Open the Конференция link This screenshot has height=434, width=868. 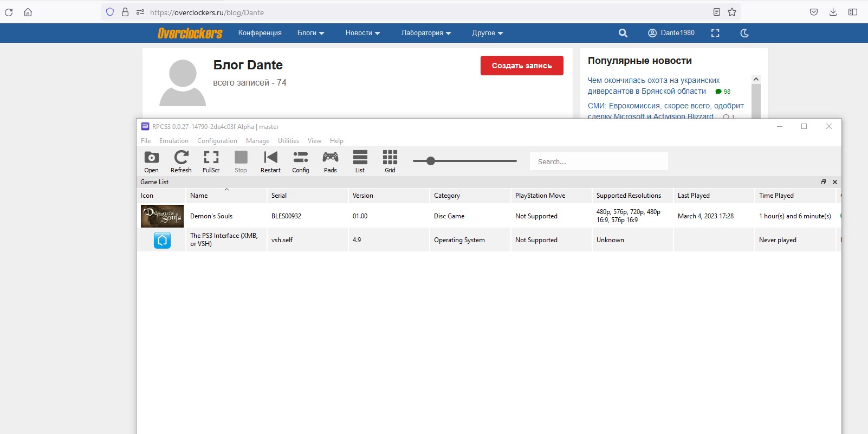[260, 33]
